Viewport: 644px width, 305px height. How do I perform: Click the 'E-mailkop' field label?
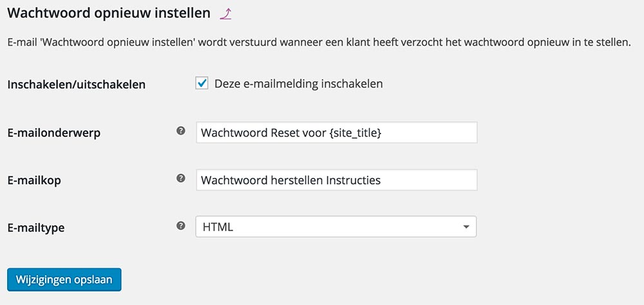34,181
